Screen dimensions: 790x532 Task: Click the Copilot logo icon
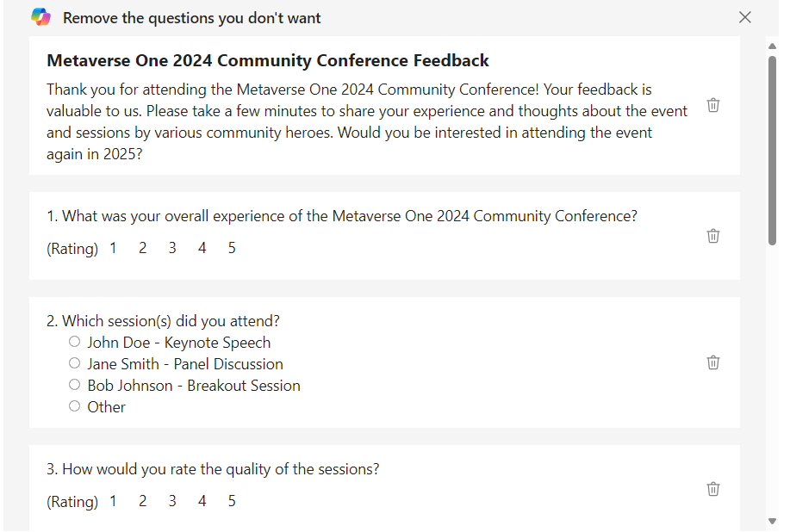coord(40,17)
